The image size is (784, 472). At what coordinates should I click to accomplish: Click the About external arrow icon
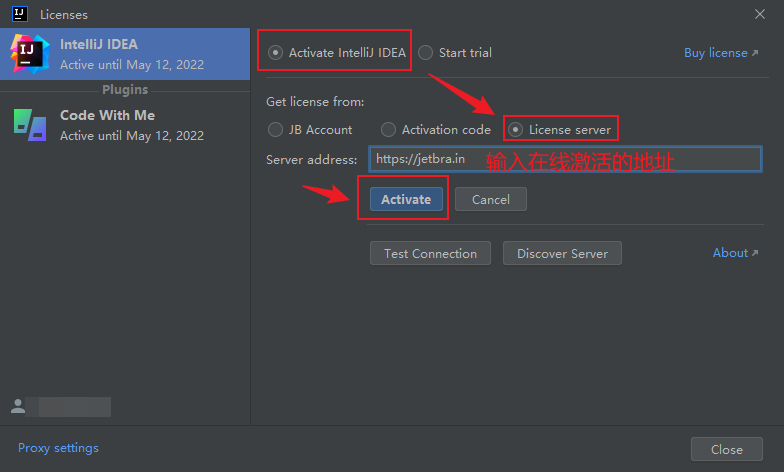pyautogui.click(x=755, y=253)
